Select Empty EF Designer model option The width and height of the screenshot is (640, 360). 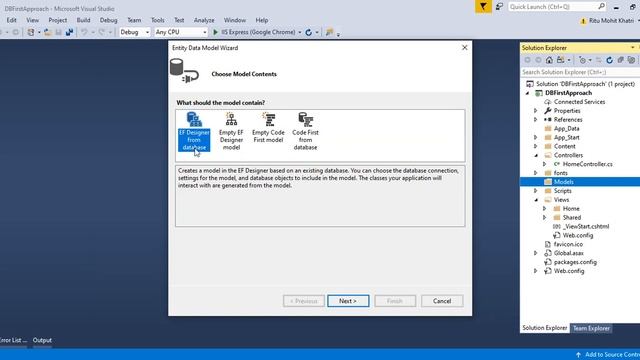pos(231,131)
